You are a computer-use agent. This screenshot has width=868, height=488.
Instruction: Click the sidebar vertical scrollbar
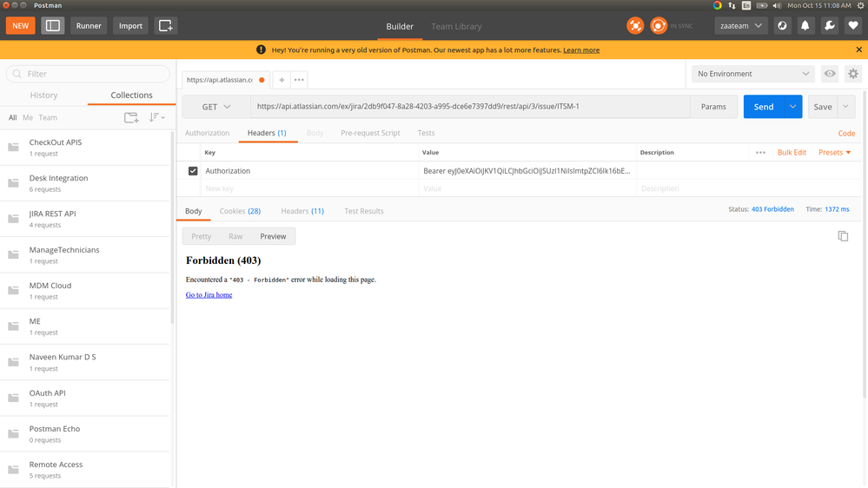[172, 227]
